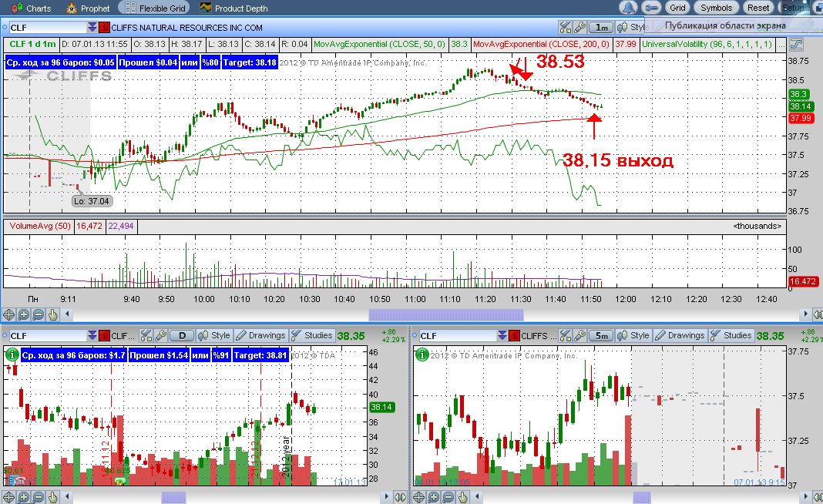This screenshot has height=504, width=823.
Task: Select hand drag tool in daily chart
Action: pos(52,496)
